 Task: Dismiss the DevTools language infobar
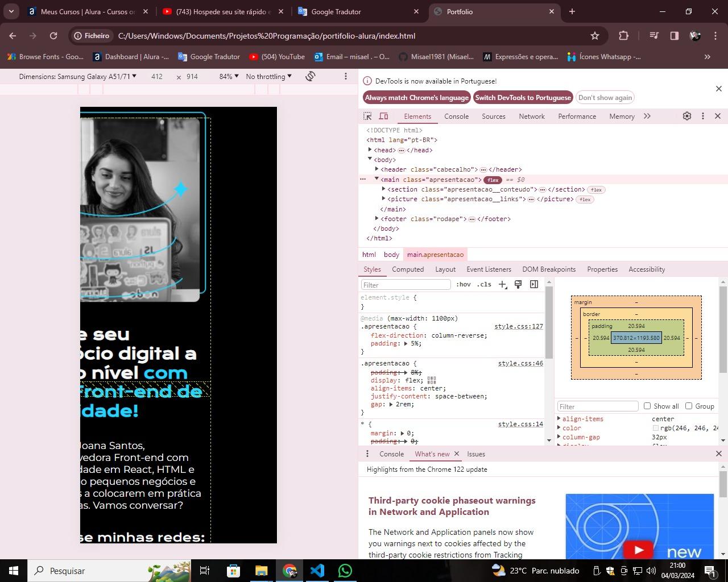coord(719,89)
